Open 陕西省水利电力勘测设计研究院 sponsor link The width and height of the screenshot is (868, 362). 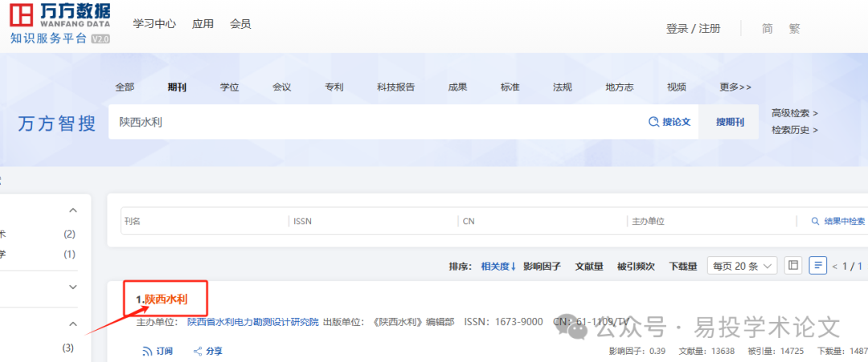(253, 322)
